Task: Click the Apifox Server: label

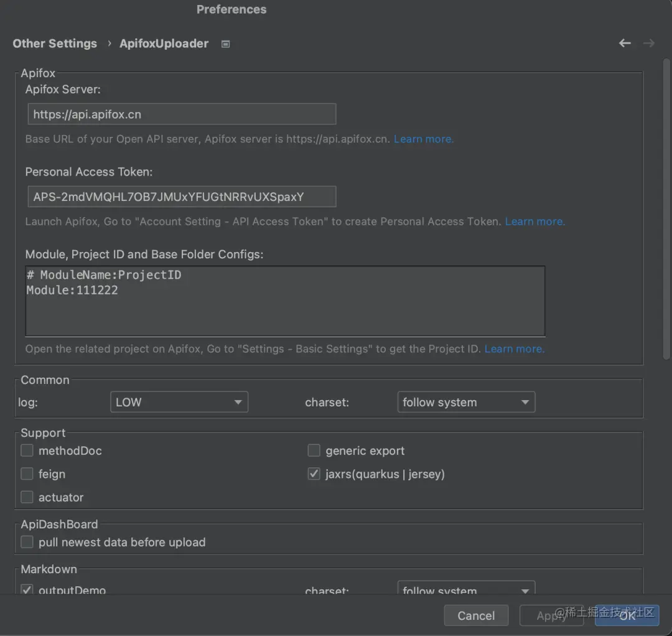Action: pyautogui.click(x=63, y=89)
